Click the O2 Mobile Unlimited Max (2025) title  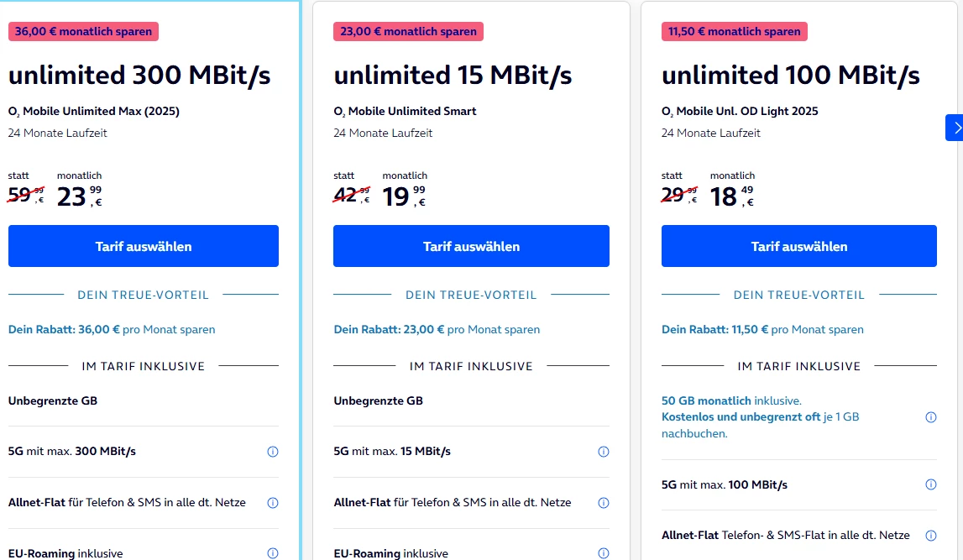click(94, 111)
